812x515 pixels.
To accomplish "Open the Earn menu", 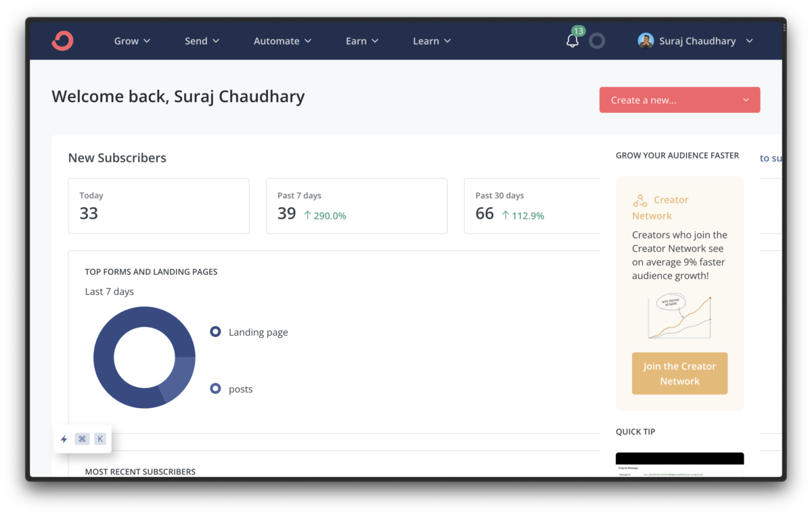I will pyautogui.click(x=361, y=41).
